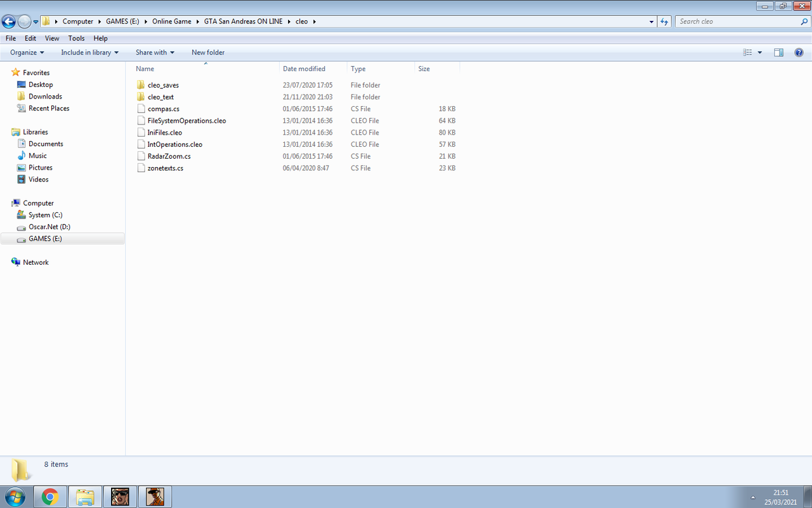Click Windows Explorer taskbar icon
The width and height of the screenshot is (812, 508).
(85, 497)
